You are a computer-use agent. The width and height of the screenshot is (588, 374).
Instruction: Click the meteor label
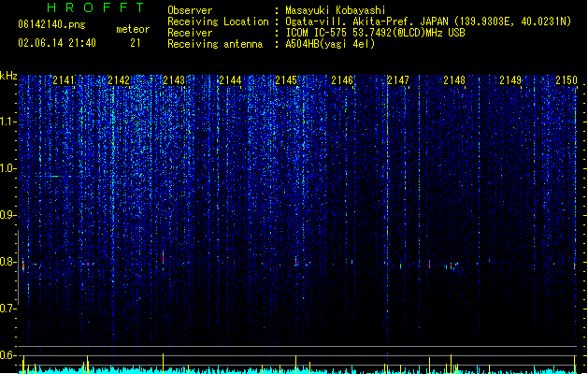(133, 29)
